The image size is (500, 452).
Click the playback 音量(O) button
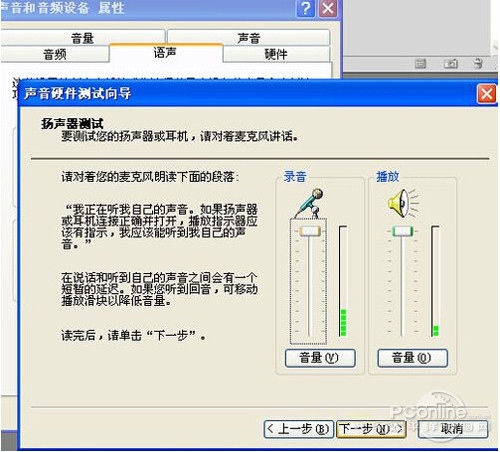[x=412, y=358]
